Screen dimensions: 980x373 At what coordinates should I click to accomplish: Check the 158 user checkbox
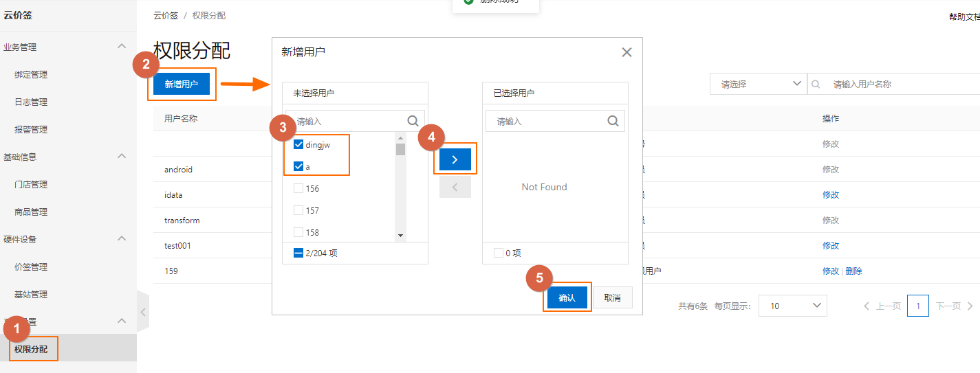[298, 232]
